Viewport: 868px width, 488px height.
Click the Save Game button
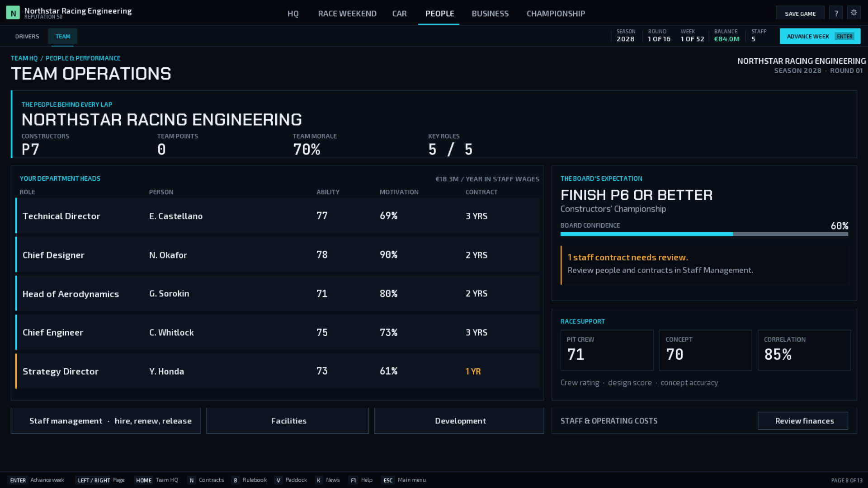(x=800, y=13)
